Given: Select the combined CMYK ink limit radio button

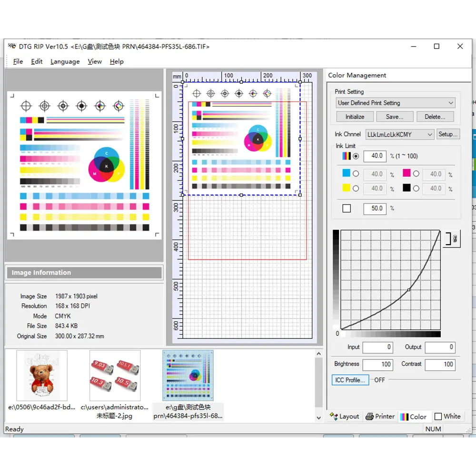Looking at the screenshot, I should (356, 156).
